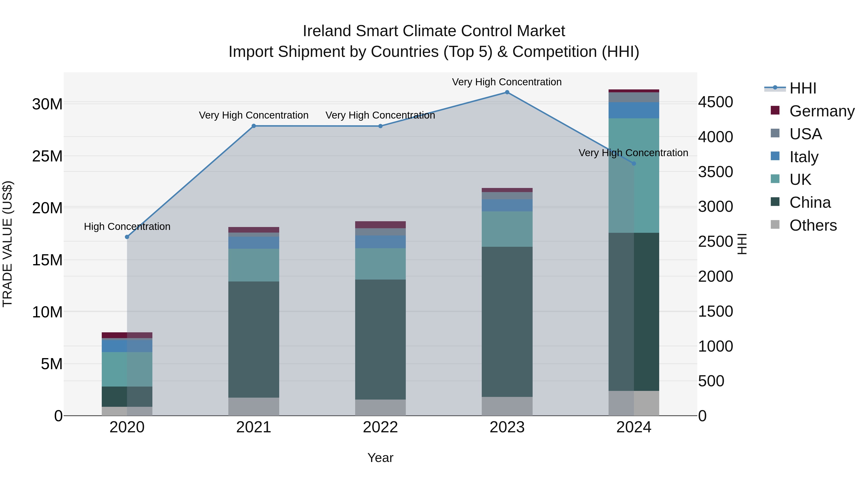Click the Others segment of the 2022 bar
This screenshot has width=868, height=488.
380,408
